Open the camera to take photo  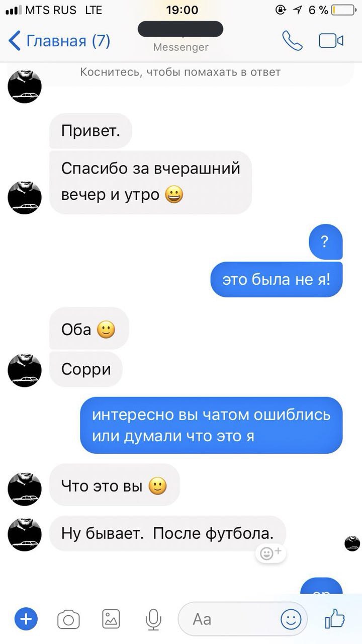pos(68,619)
